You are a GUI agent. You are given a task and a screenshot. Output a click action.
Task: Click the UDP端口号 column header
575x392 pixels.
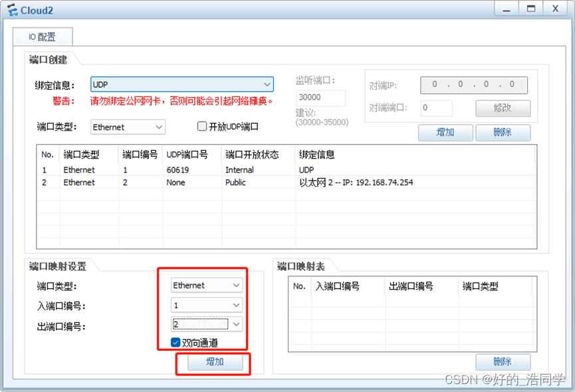(x=187, y=155)
